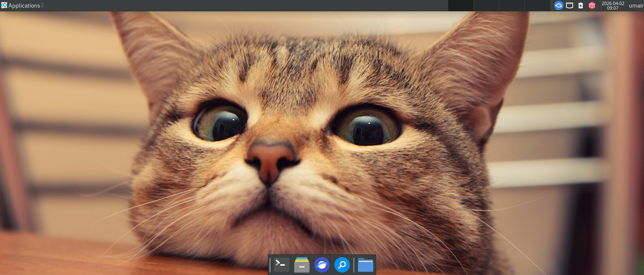
Task: Open the wired network tray icon
Action: [570, 5]
